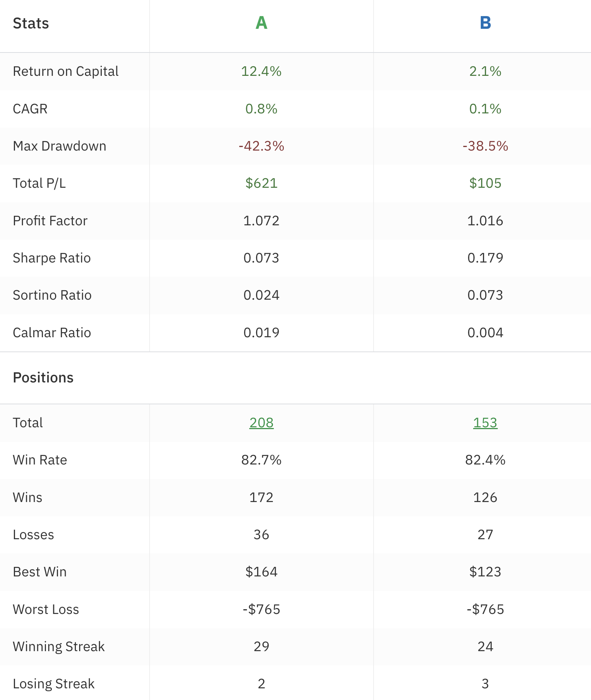The image size is (591, 700).
Task: Open strategy A's total positions link 208
Action: [x=261, y=423]
